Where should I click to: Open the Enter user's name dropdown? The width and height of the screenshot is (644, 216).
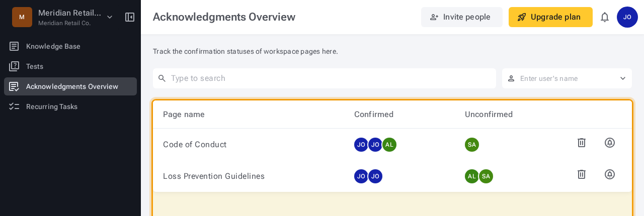567,78
